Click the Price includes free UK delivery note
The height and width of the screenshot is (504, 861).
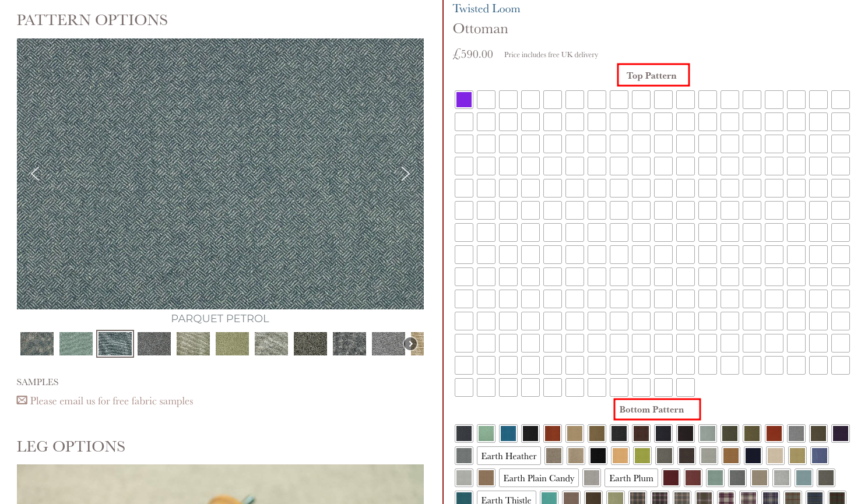pos(551,55)
